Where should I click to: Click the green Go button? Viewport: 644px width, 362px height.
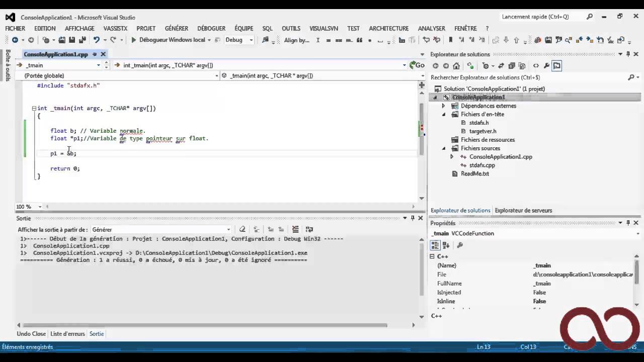coord(417,65)
